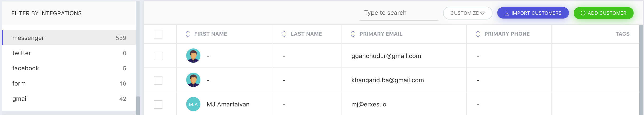Screen dimensions: 644x115
Task: Click the sort icon beside LAST NAME
Action: 284,34
